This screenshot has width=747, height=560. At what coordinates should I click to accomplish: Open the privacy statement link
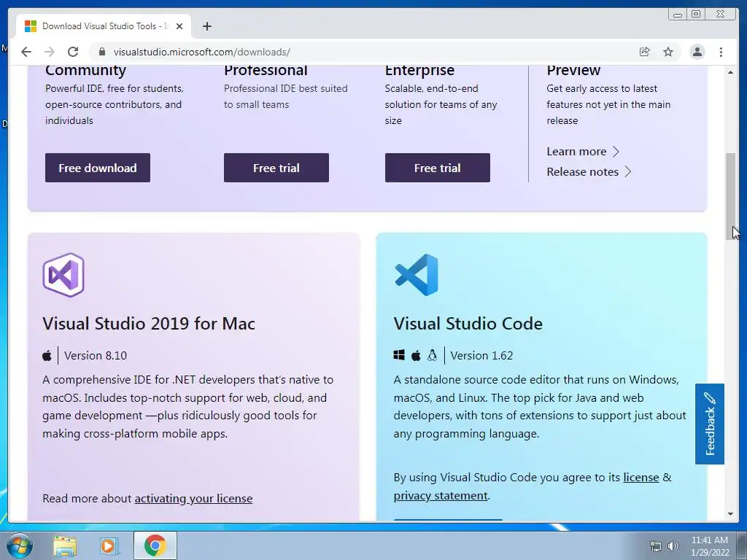(x=441, y=496)
